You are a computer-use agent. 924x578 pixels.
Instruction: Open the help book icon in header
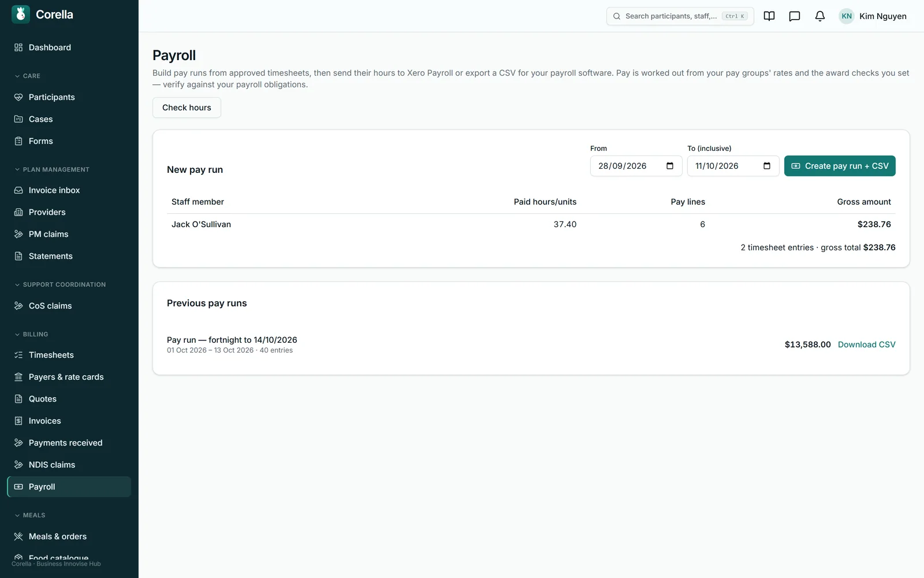(769, 16)
